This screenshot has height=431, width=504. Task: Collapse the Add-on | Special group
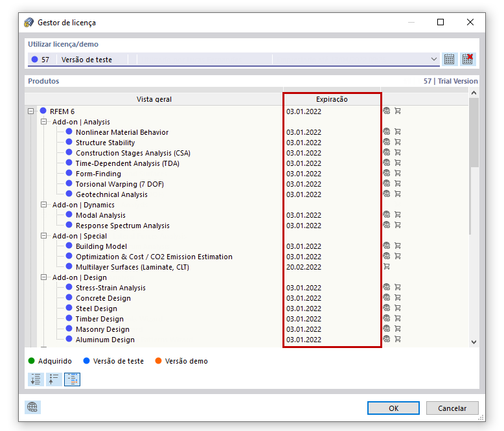[43, 236]
